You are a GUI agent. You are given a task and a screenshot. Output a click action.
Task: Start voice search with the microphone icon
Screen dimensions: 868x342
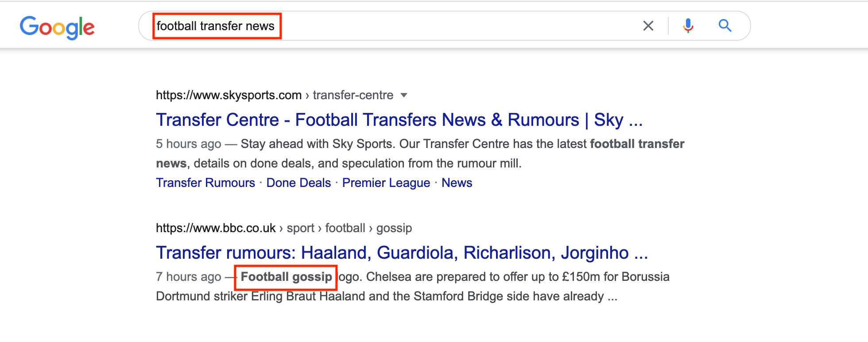tap(688, 26)
